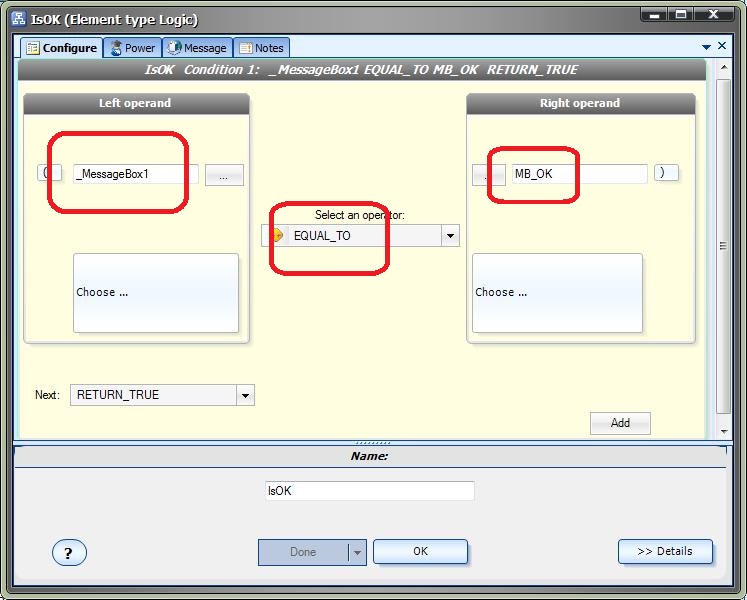The width and height of the screenshot is (747, 600).
Task: Click the Add button
Action: click(x=620, y=423)
